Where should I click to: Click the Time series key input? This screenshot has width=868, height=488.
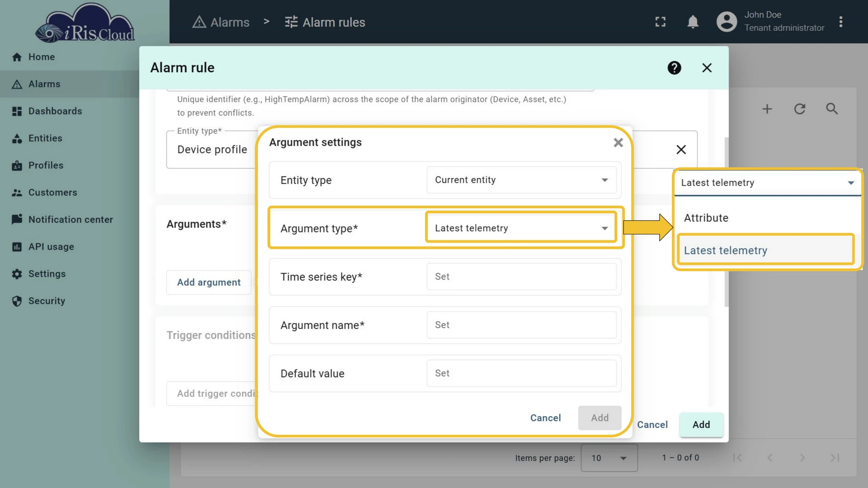[521, 277]
